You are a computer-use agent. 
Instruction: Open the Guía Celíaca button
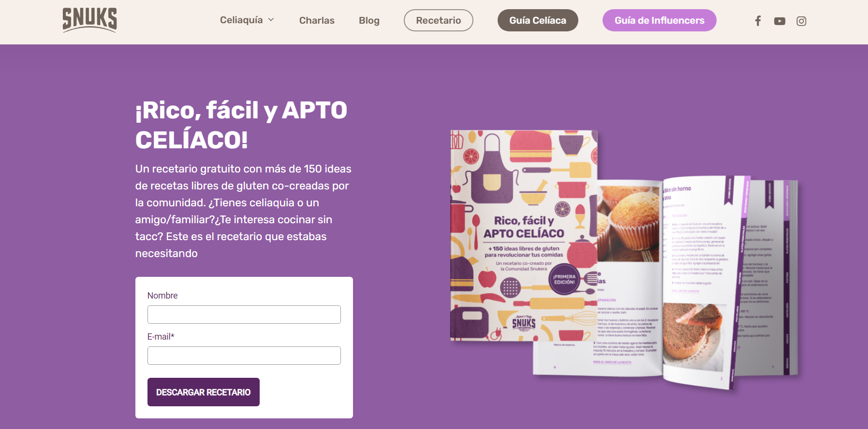[x=538, y=20]
